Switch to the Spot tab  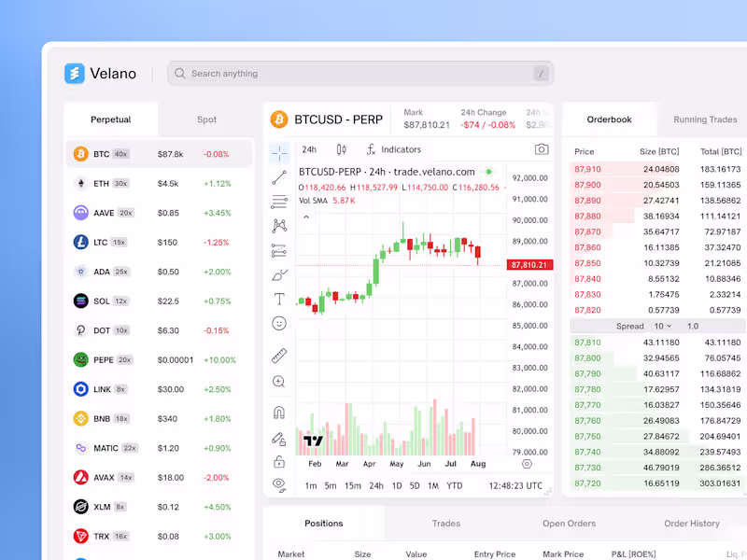tap(206, 119)
